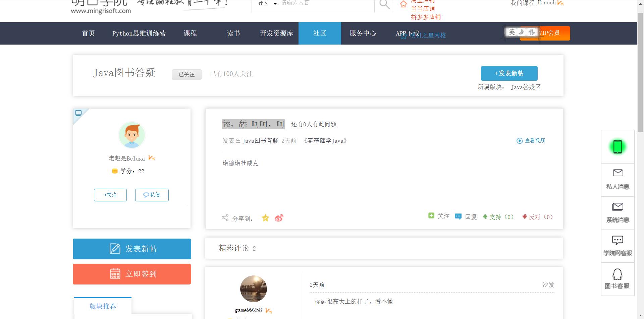The height and width of the screenshot is (319, 644).
Task: Click the 立即签到 check-in button
Action: pyautogui.click(x=132, y=274)
